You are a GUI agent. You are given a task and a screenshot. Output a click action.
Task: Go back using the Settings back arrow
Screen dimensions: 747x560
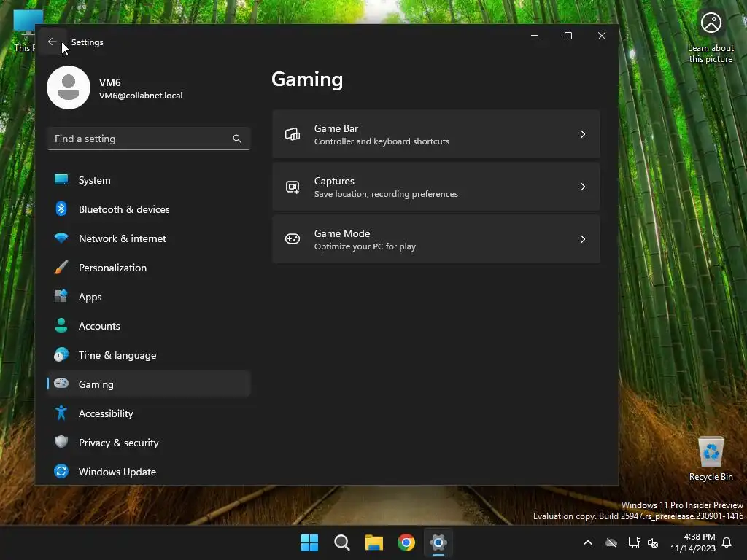click(52, 42)
